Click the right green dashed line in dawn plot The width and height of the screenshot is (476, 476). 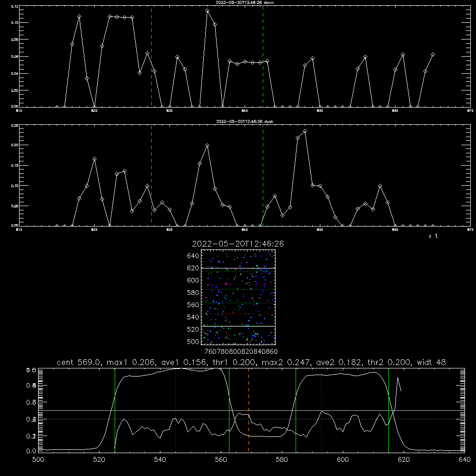263,57
